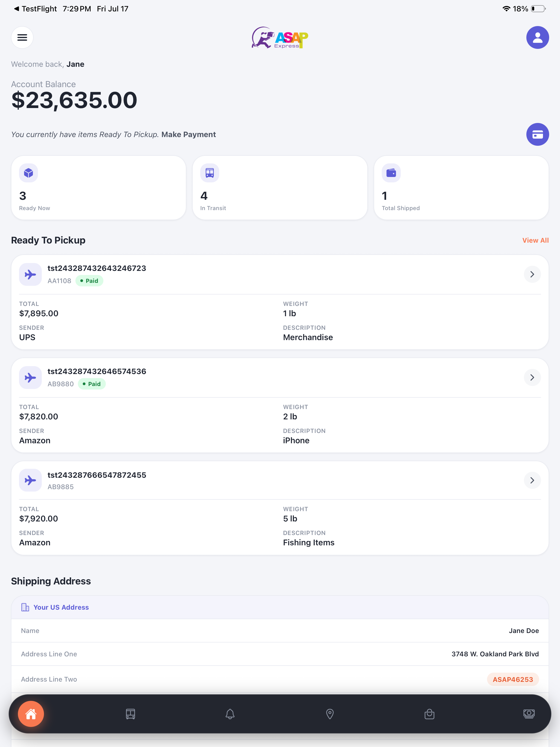This screenshot has width=560, height=747.
Task: Expand package tst243287666547872455 details chevron
Action: 532,480
